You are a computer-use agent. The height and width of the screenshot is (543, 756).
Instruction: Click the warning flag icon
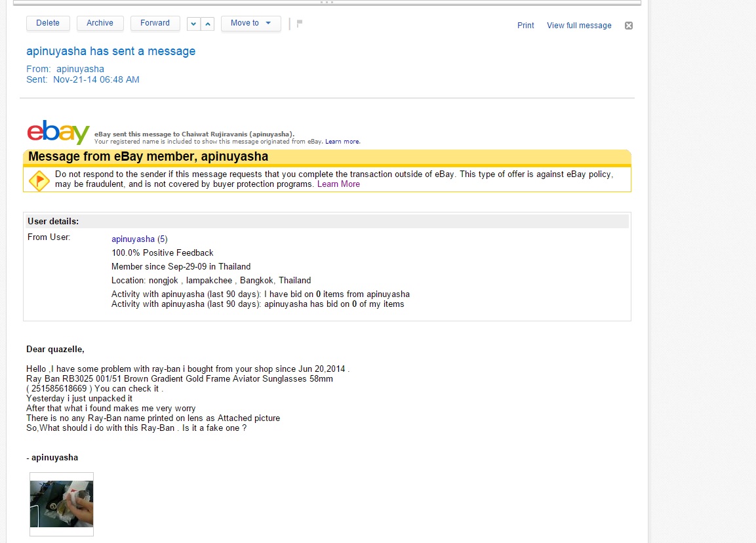click(39, 180)
